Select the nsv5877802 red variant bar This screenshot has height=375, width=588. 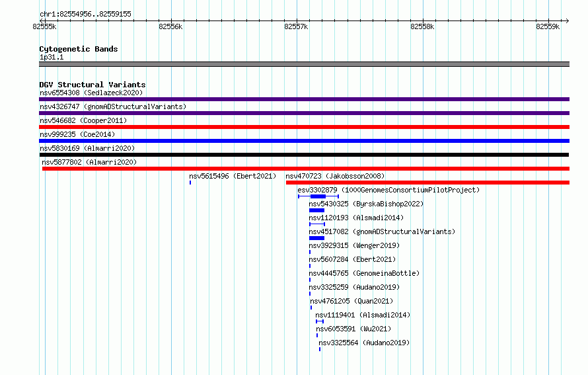pos(306,169)
